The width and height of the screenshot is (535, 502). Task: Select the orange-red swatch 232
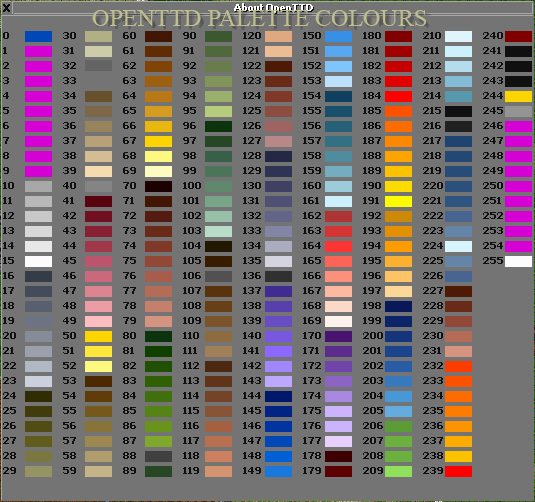coord(459,367)
